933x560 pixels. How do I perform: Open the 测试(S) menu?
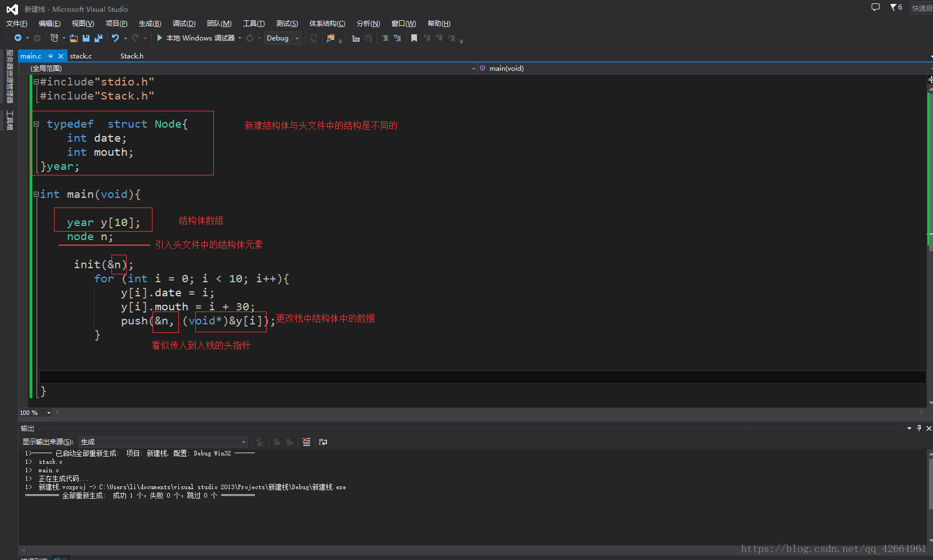(x=287, y=24)
